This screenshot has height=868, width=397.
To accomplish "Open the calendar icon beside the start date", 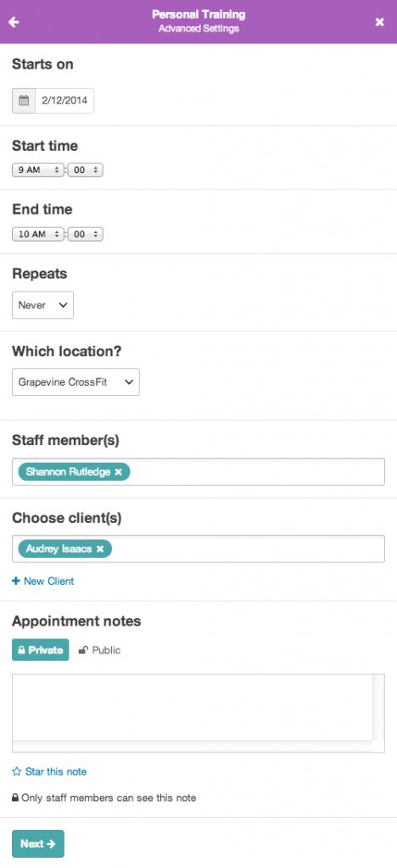I will (x=24, y=101).
